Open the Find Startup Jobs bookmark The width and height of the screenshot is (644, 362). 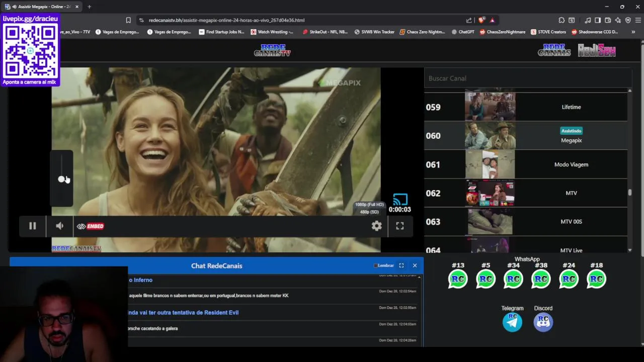pos(221,32)
